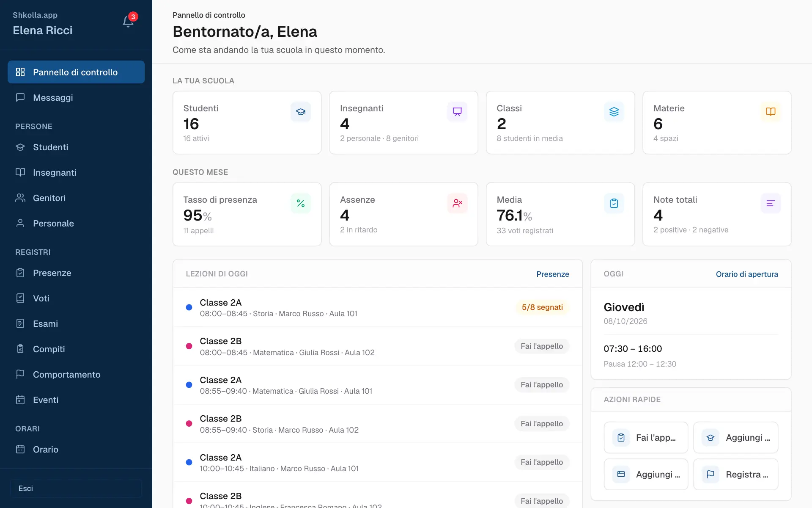Click the Genitori people icon in sidebar
Viewport: 812px width, 508px height.
pyautogui.click(x=20, y=198)
